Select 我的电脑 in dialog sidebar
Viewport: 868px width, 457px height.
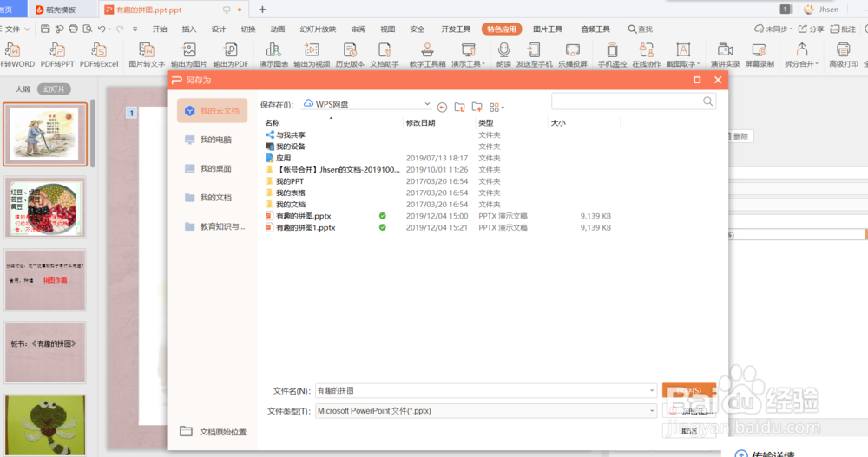(212, 140)
